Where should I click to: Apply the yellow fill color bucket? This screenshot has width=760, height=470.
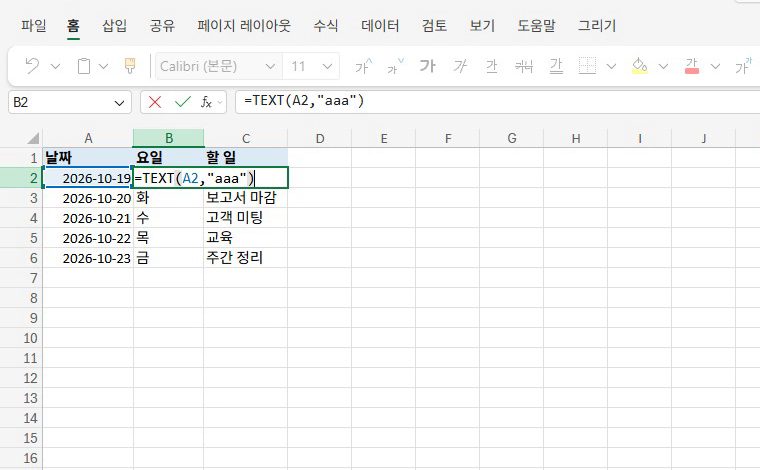pyautogui.click(x=640, y=66)
